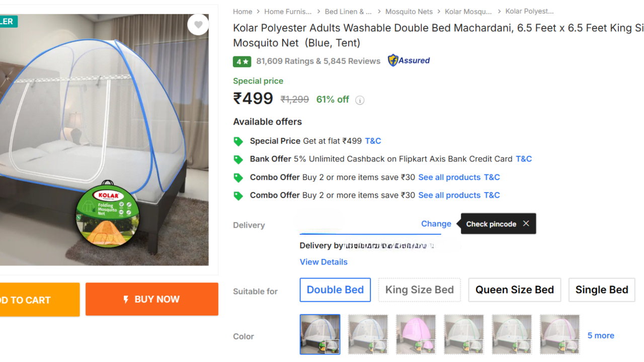This screenshot has height=362, width=644.
Task: Expand 5 more color options
Action: 601,335
